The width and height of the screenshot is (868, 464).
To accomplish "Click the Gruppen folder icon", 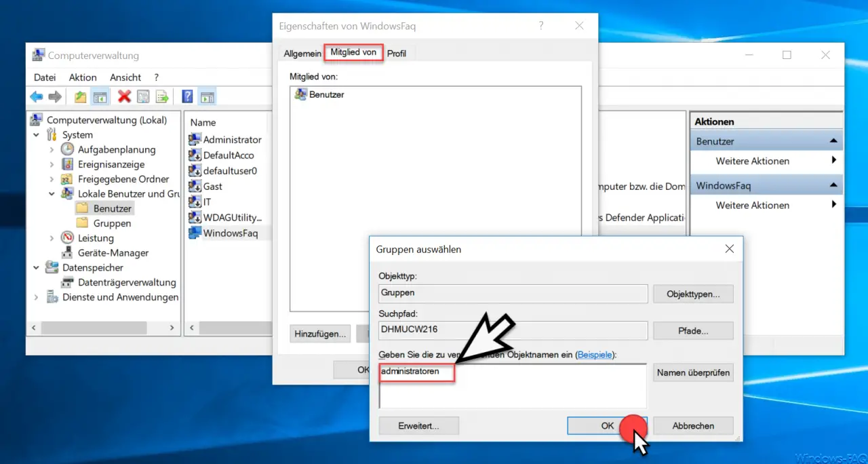I will coord(82,223).
